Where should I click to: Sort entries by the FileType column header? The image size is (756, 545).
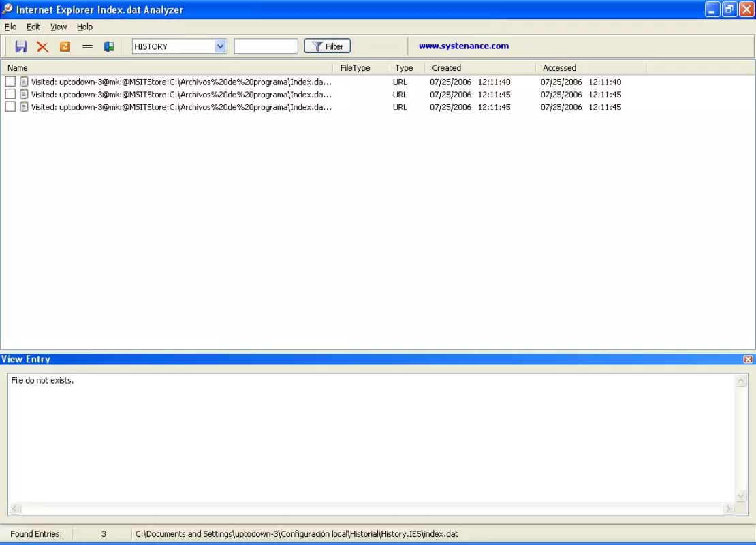pyautogui.click(x=360, y=68)
